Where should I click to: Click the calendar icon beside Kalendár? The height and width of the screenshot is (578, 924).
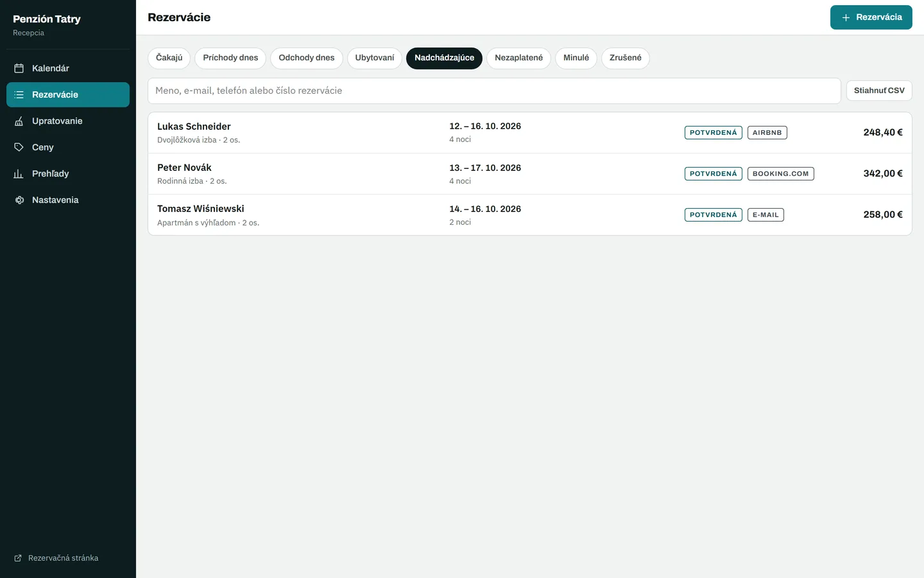click(x=19, y=68)
